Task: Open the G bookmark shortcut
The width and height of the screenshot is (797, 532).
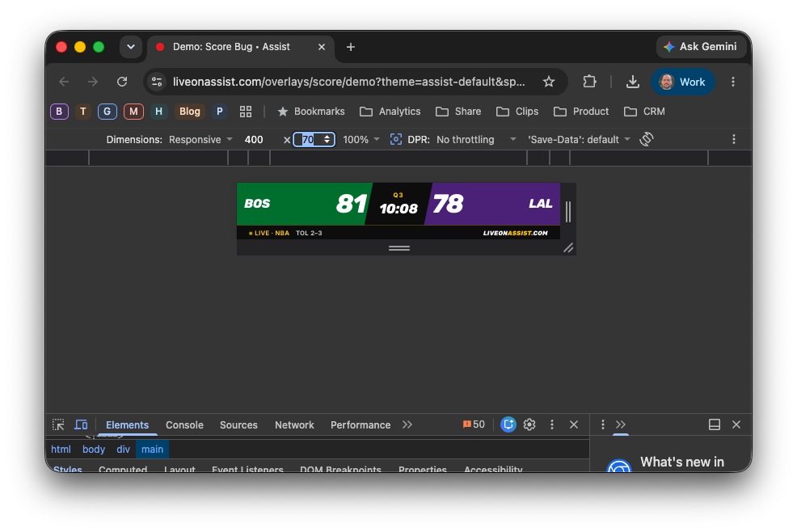Action: (x=108, y=112)
